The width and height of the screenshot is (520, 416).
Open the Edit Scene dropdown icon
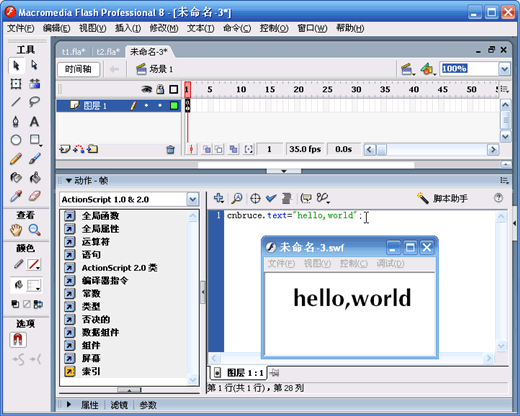tap(407, 69)
